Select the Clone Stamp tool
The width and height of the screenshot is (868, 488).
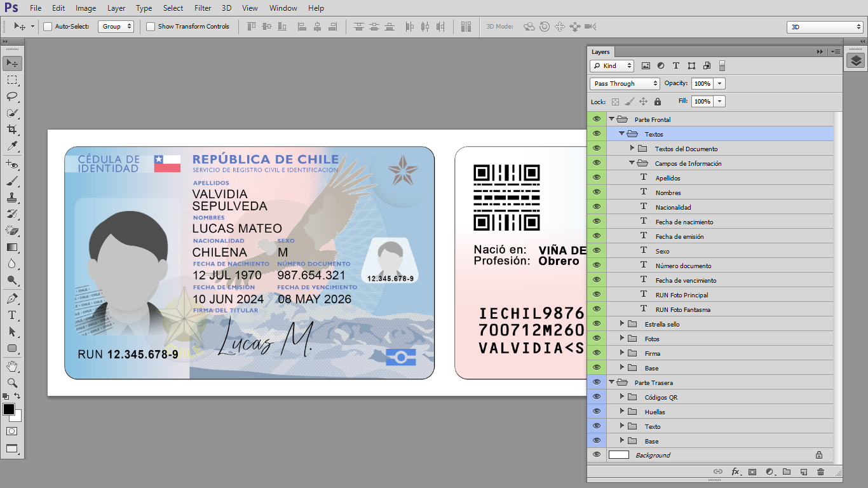pos(12,198)
